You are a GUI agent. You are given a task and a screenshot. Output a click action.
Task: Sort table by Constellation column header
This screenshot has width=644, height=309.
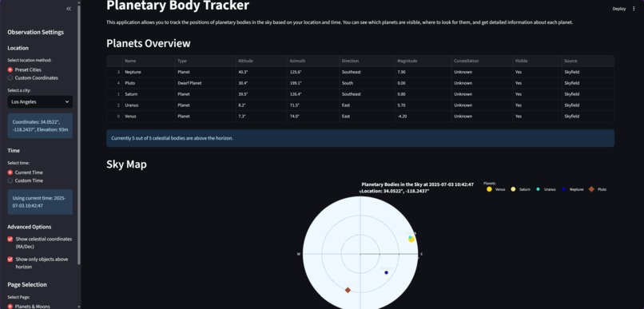(482, 61)
